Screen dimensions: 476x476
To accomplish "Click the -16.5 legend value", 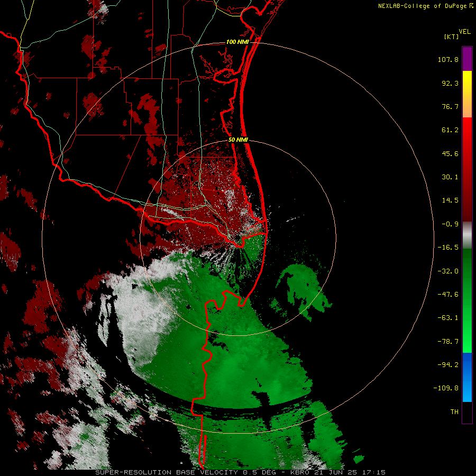I will click(448, 248).
